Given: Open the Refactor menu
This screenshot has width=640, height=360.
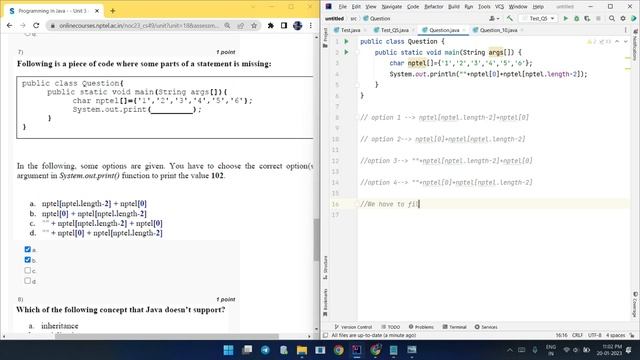Looking at the screenshot, I should point(433,7).
